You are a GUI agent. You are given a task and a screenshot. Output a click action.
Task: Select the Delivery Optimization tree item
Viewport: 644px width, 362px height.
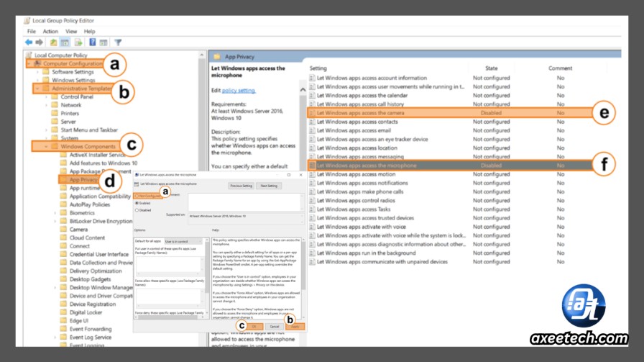(96, 271)
